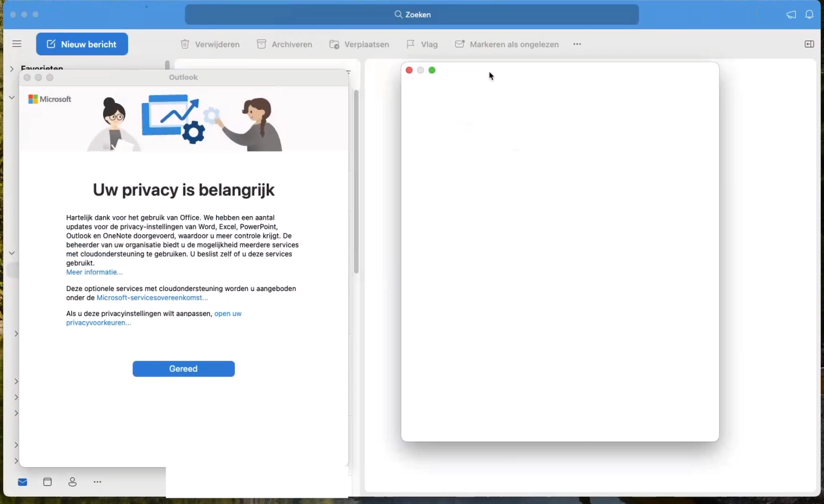Image resolution: width=824 pixels, height=504 pixels.
Task: Click the hamburger menu icon
Action: tap(17, 44)
